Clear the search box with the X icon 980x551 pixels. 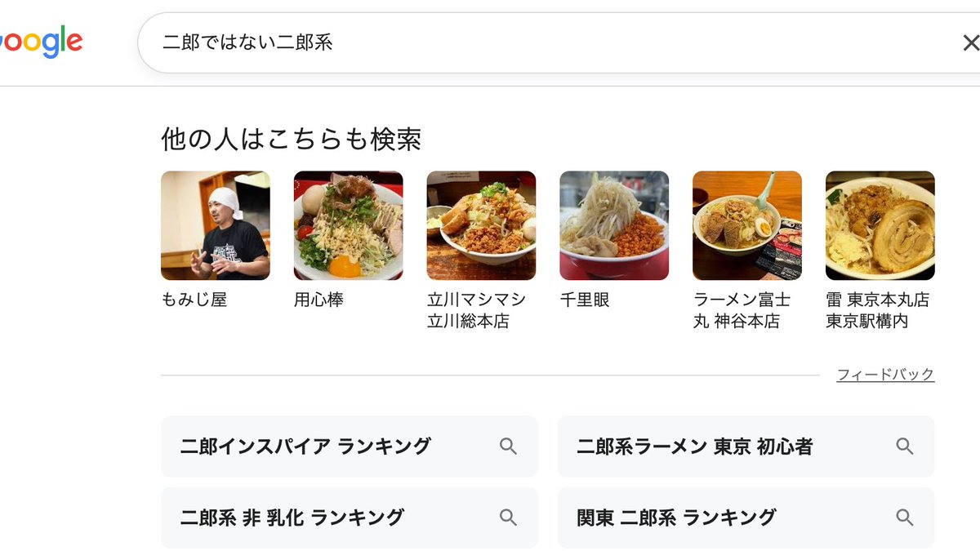click(x=969, y=42)
